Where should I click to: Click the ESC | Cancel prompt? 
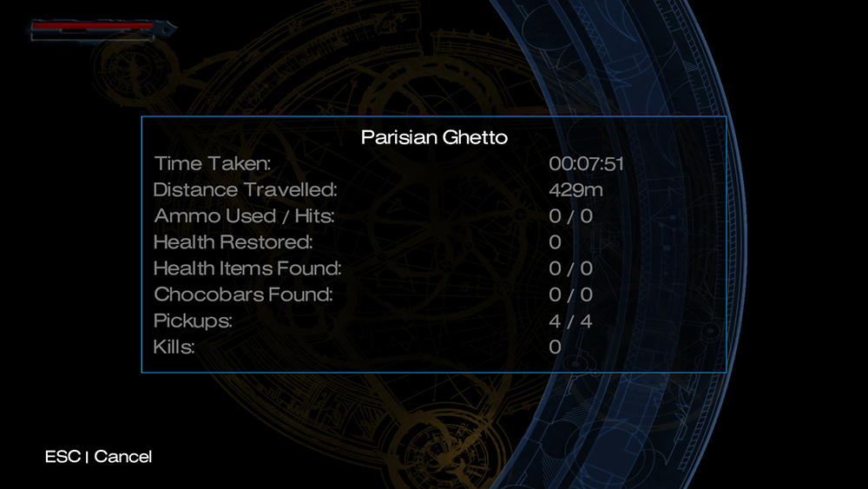pyautogui.click(x=98, y=457)
